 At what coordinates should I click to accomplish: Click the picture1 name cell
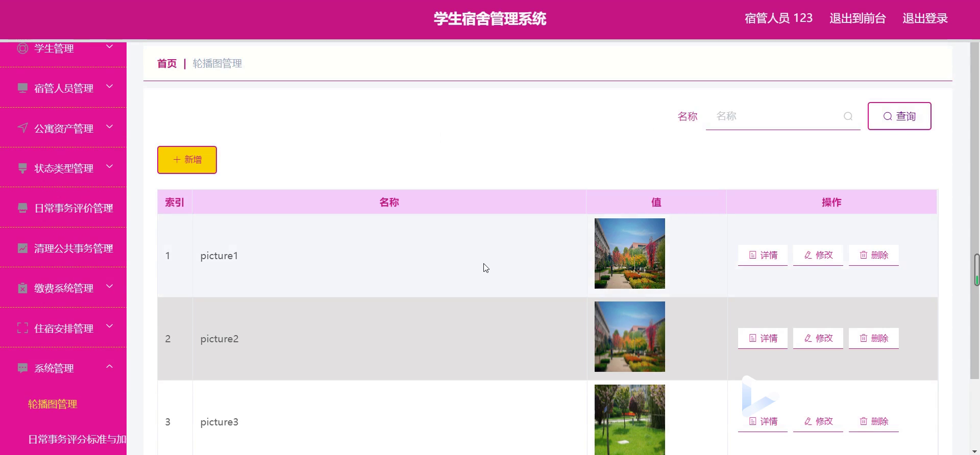click(389, 256)
